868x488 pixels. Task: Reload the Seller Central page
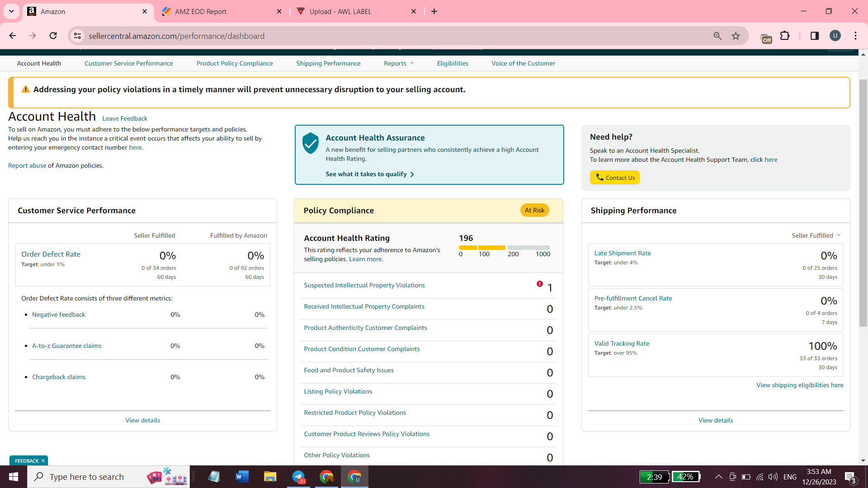[x=53, y=36]
